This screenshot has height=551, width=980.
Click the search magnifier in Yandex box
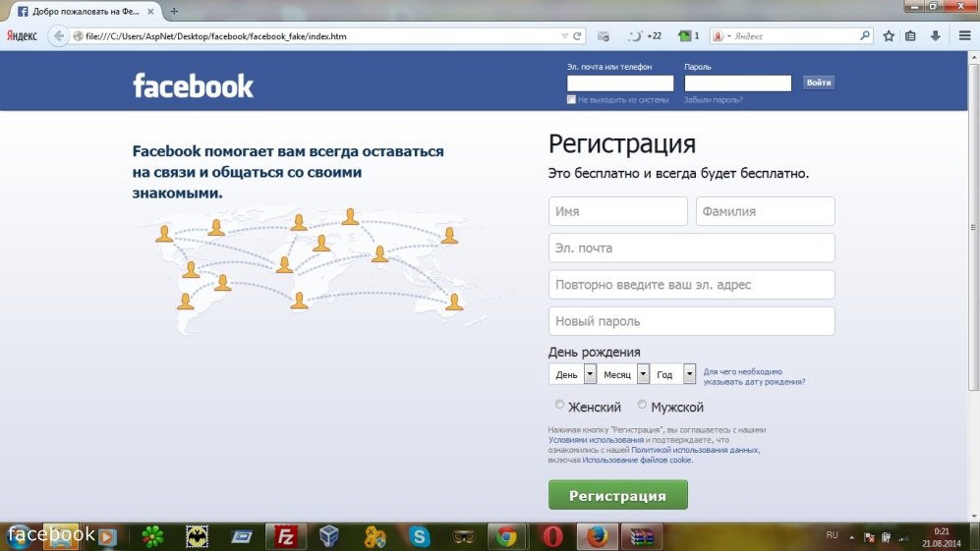865,36
